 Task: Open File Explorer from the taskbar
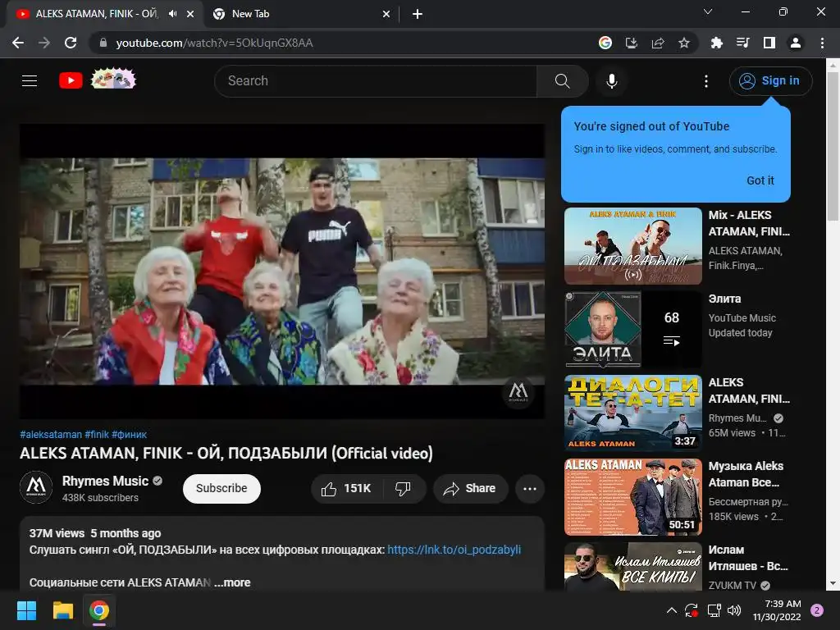pos(62,610)
